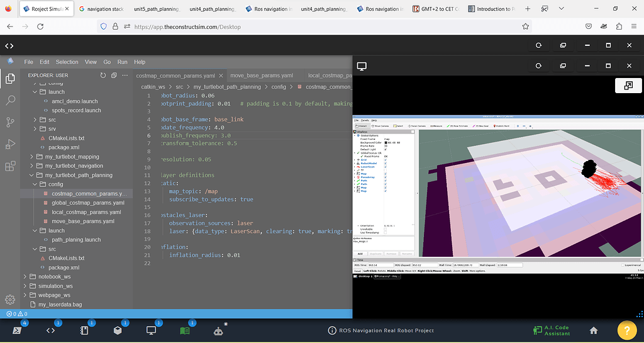The width and height of the screenshot is (644, 343).
Task: Click the Add button in Displays panel
Action: [360, 254]
